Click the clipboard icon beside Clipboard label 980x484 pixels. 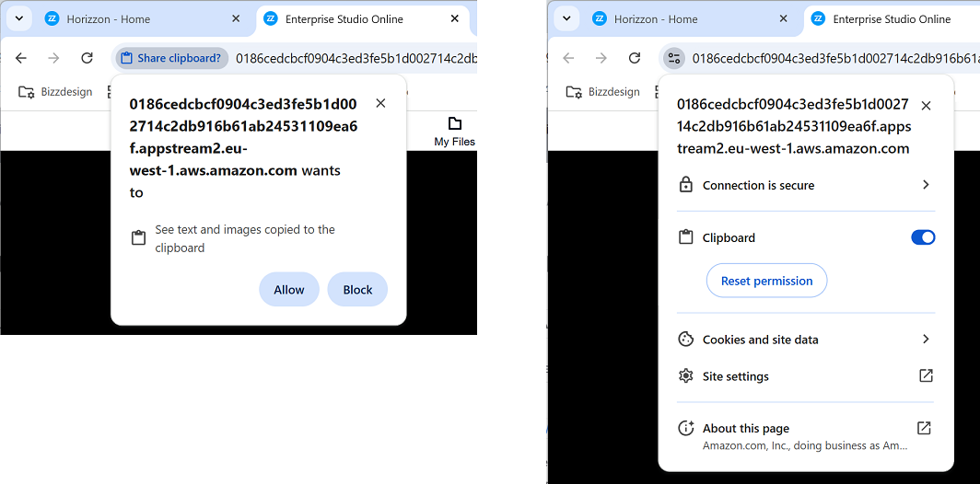tap(685, 237)
